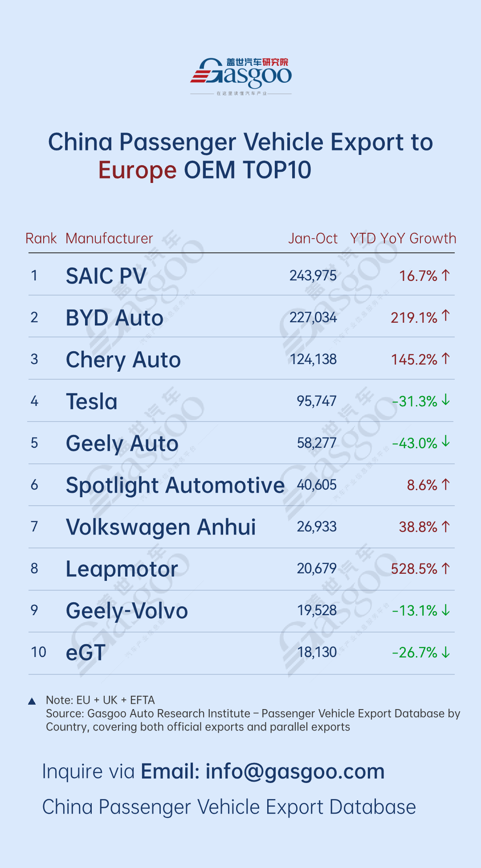Click the up arrow beside 38.8%
The image size is (481, 868).
[x=446, y=527]
